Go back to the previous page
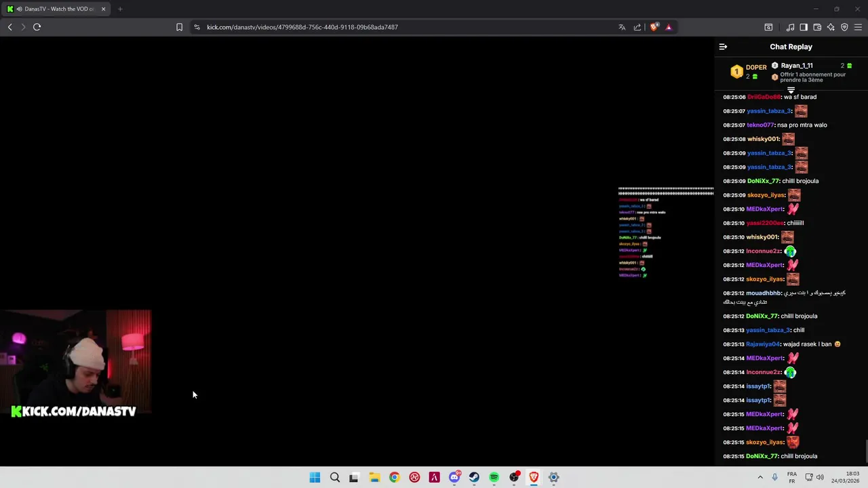Image resolution: width=868 pixels, height=488 pixels. pyautogui.click(x=9, y=27)
